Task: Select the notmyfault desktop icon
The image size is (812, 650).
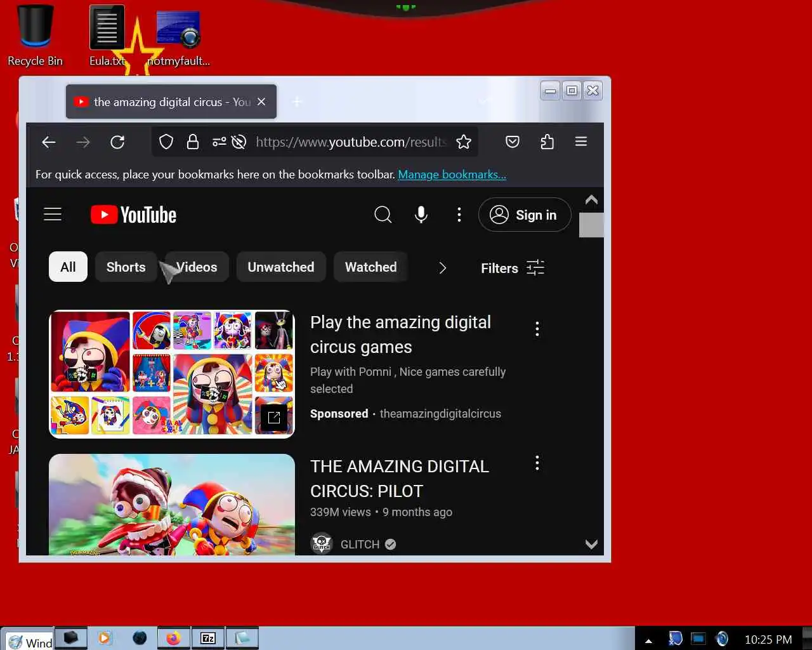Action: [178, 38]
